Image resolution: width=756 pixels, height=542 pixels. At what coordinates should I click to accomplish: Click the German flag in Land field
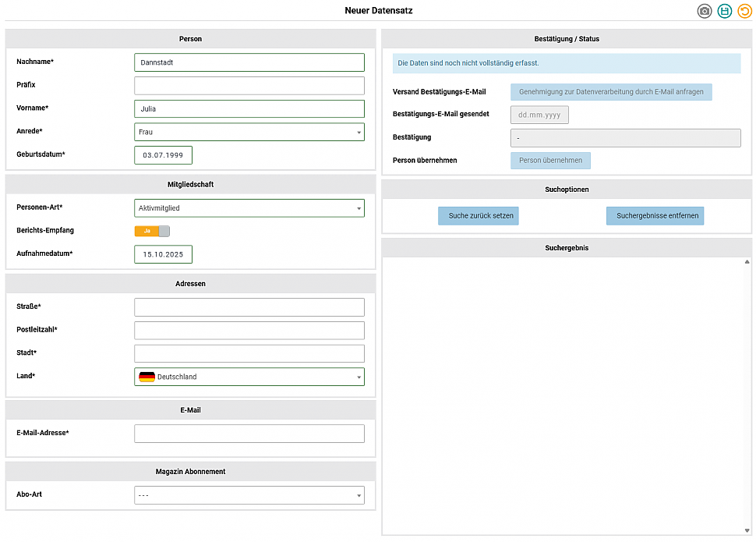(x=147, y=377)
